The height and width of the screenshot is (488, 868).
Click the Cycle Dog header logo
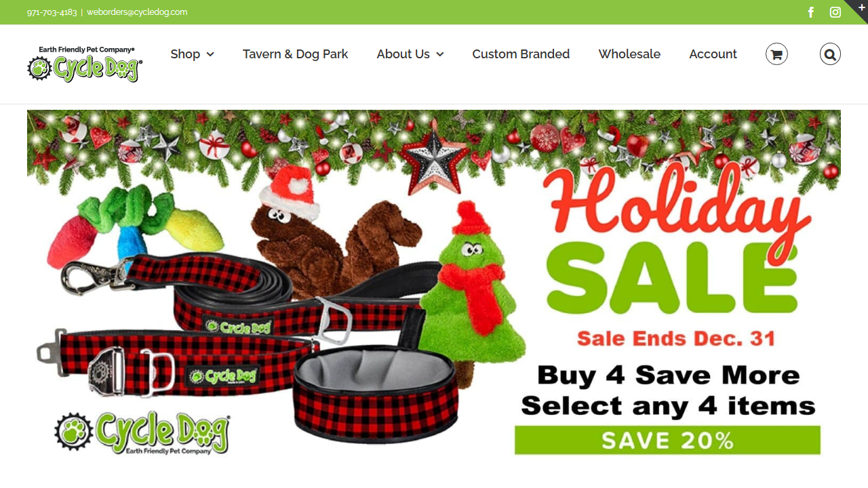[85, 64]
